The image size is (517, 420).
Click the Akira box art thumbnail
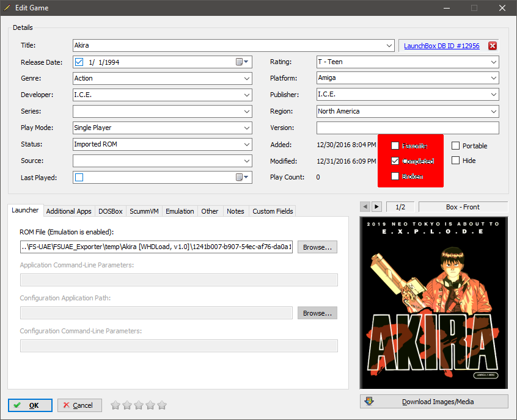433,303
